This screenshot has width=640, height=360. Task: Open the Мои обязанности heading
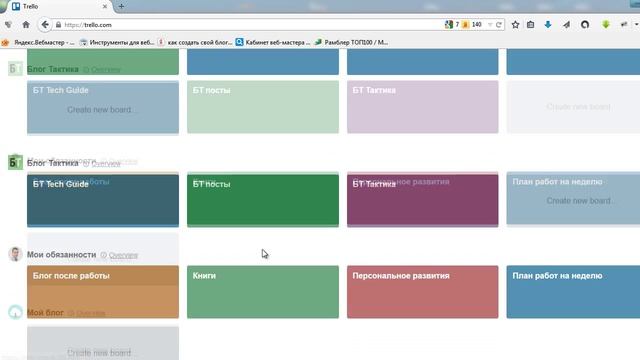tap(62, 255)
